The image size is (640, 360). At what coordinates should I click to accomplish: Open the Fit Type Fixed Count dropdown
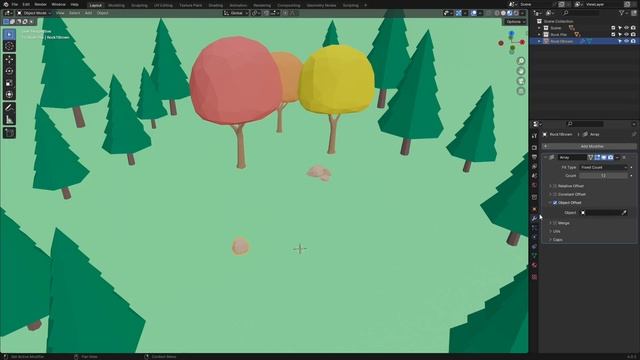click(604, 167)
